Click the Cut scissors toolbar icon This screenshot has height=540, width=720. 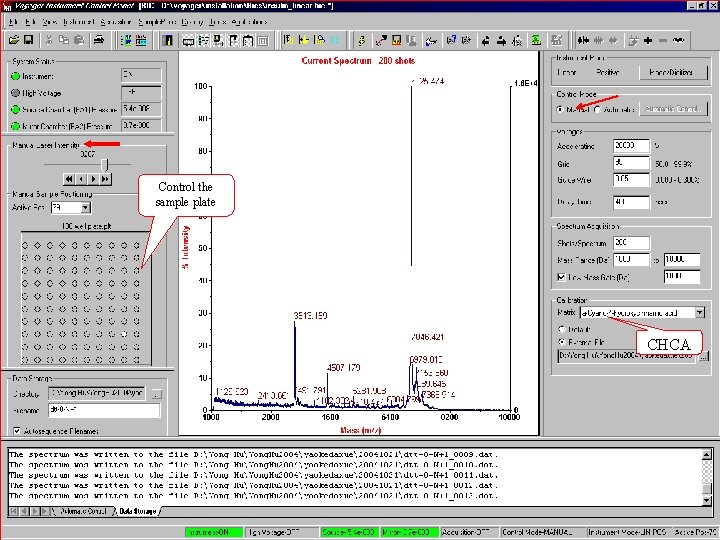point(49,40)
